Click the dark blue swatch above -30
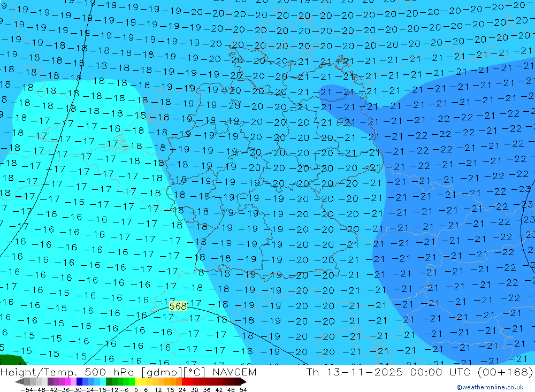This screenshot has width=535, height=392. point(79,382)
